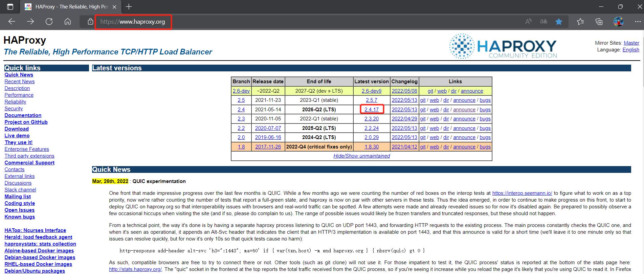Open the Commercial Support link
This screenshot has height=274, width=644.
pos(29,163)
